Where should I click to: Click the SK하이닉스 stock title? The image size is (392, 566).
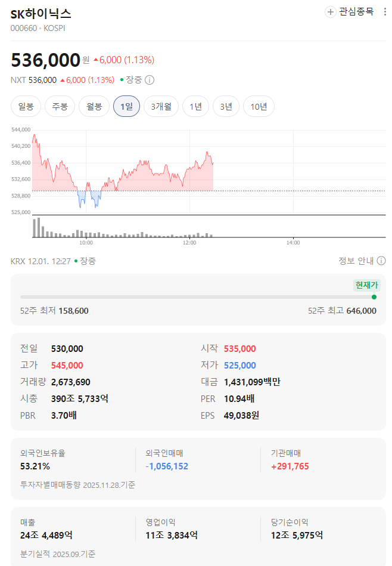click(41, 14)
